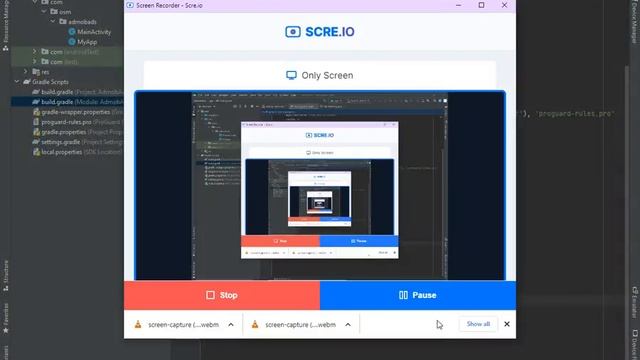
Task: Open the Emulator side tool tab
Action: point(634,302)
